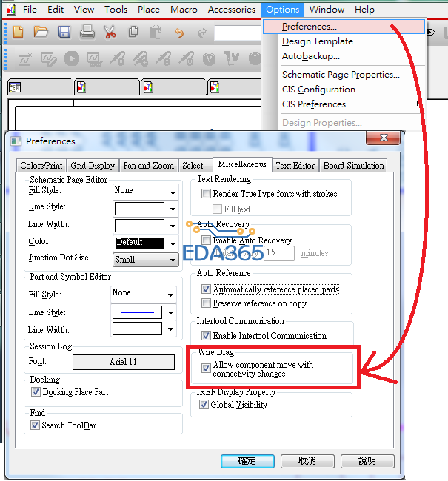Undo with the orange arrow icon
The image size is (448, 481).
click(x=179, y=33)
